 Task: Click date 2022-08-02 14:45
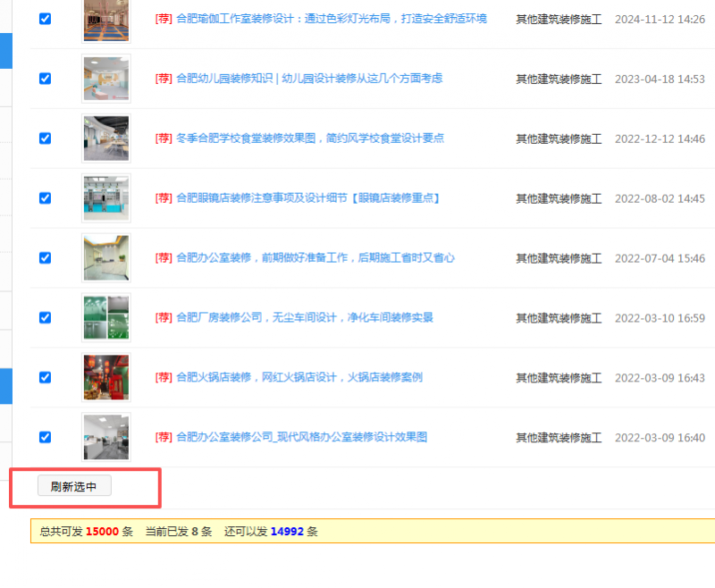[660, 198]
